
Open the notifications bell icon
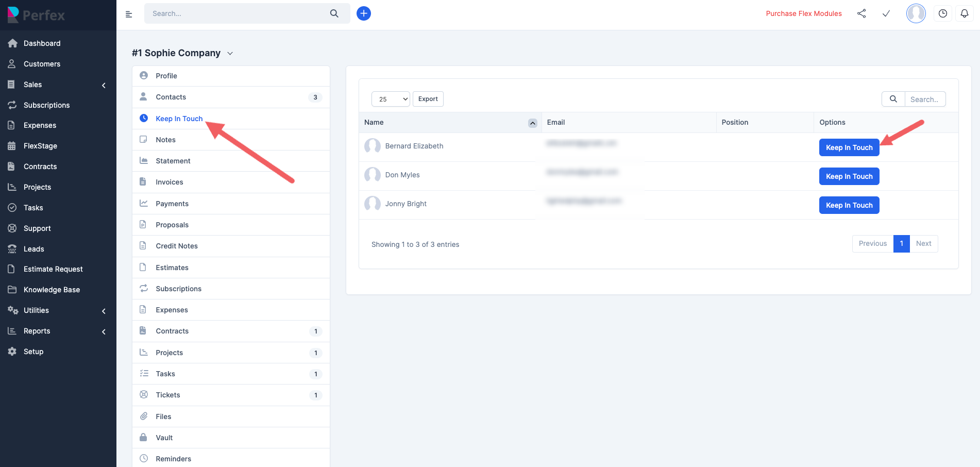pyautogui.click(x=965, y=13)
